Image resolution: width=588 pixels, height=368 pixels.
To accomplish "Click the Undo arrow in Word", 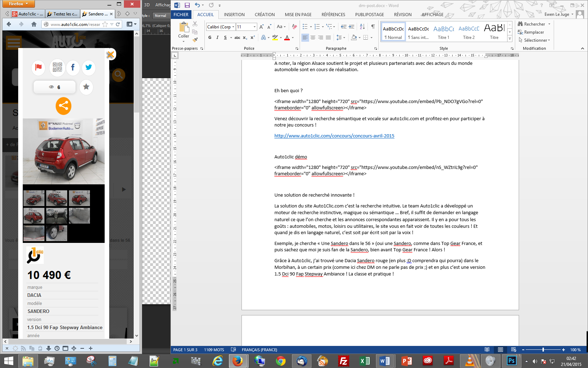I will (197, 5).
